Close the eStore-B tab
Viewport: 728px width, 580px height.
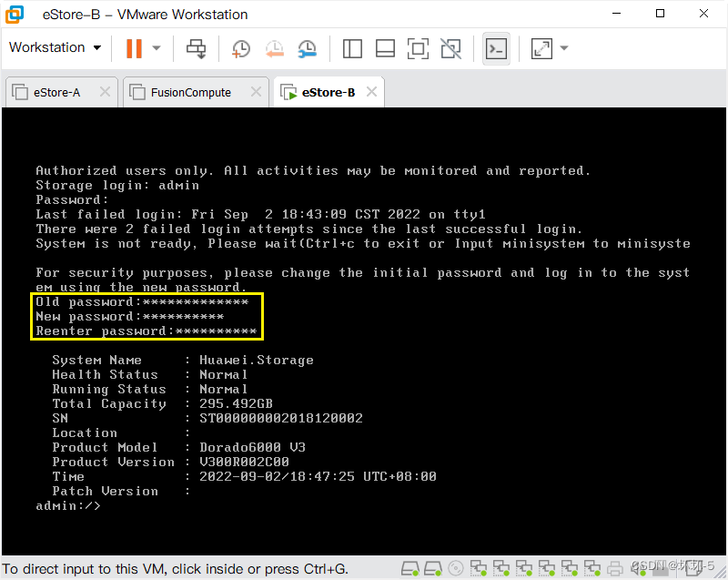(371, 91)
